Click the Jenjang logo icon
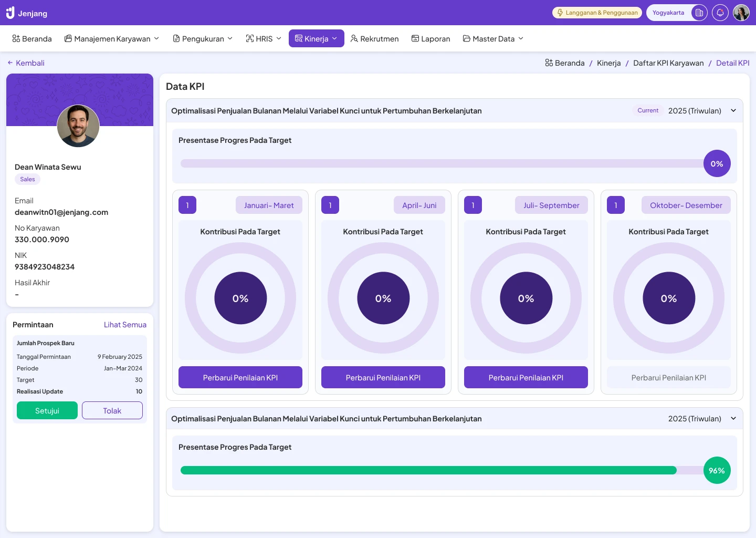This screenshot has width=756, height=538. 10,13
